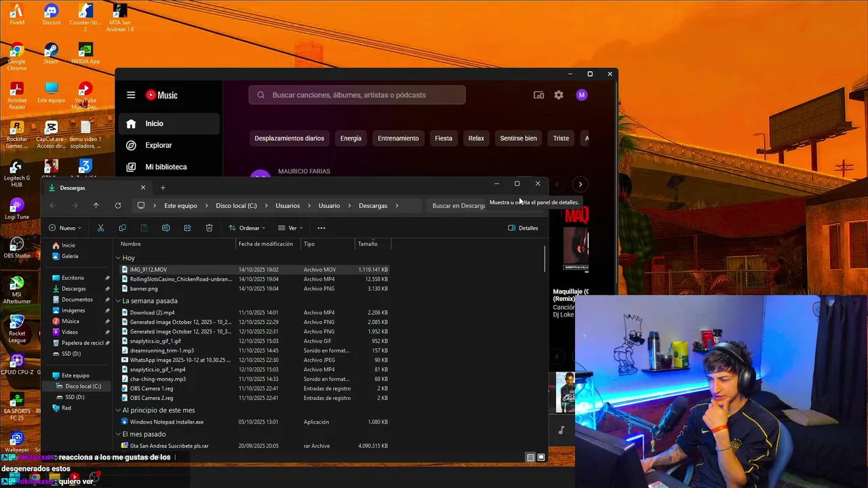Open the FiveM desktop icon
Viewport: 868px width, 488px height.
point(17,15)
